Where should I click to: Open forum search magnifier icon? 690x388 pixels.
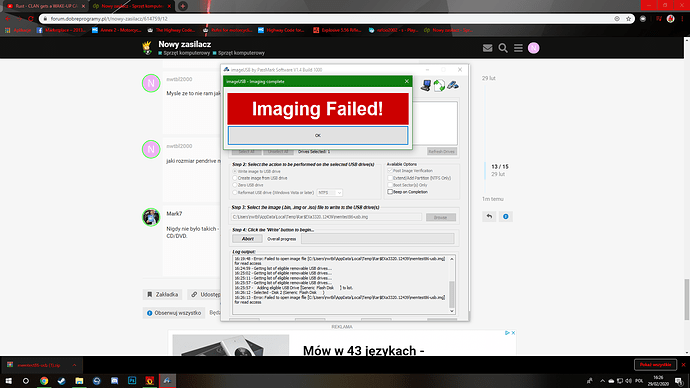pyautogui.click(x=503, y=48)
